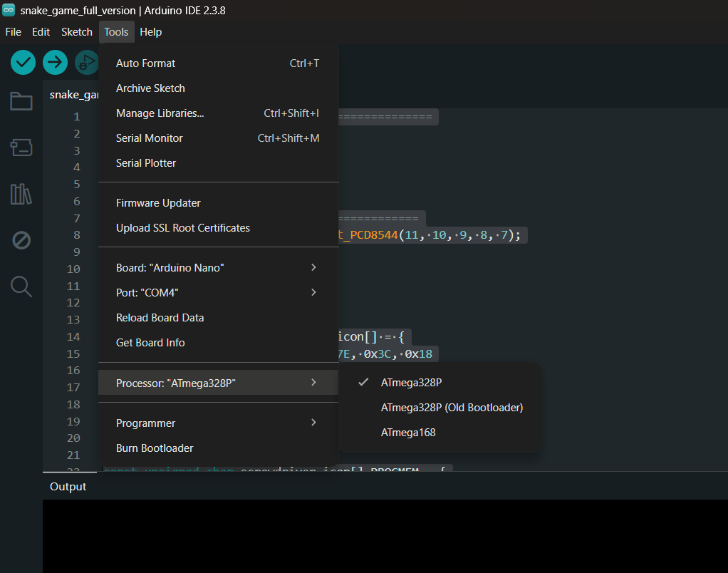
Task: Select ATmega328P (Old Bootloader) processor
Action: click(440, 408)
